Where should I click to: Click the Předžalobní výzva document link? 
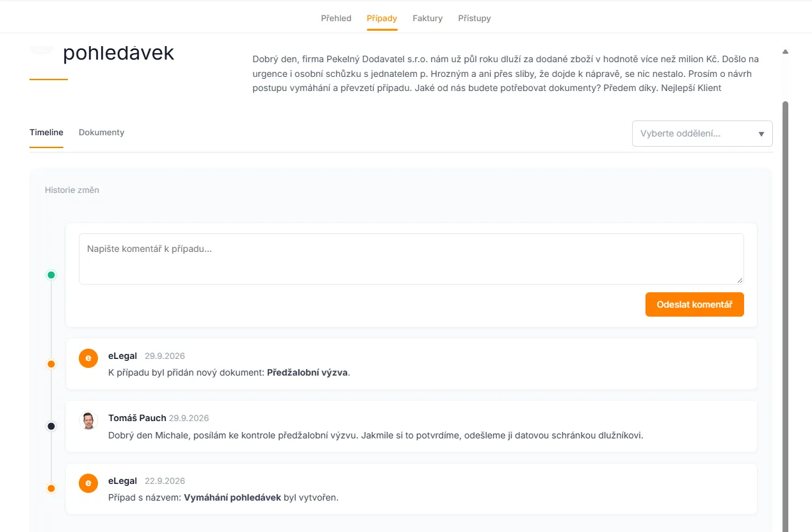[307, 372]
